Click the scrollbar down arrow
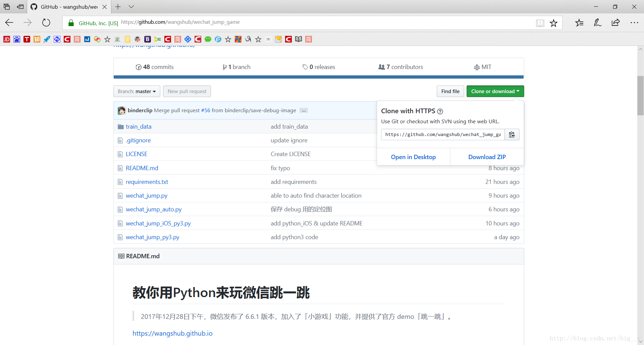This screenshot has height=345, width=644. tap(641, 342)
